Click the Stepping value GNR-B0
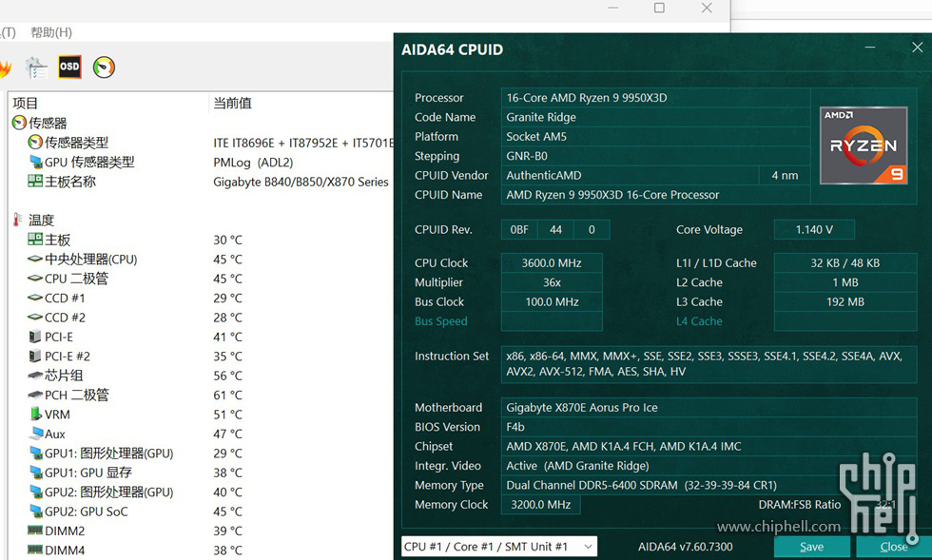Screen dimensions: 932x560 click(655, 156)
